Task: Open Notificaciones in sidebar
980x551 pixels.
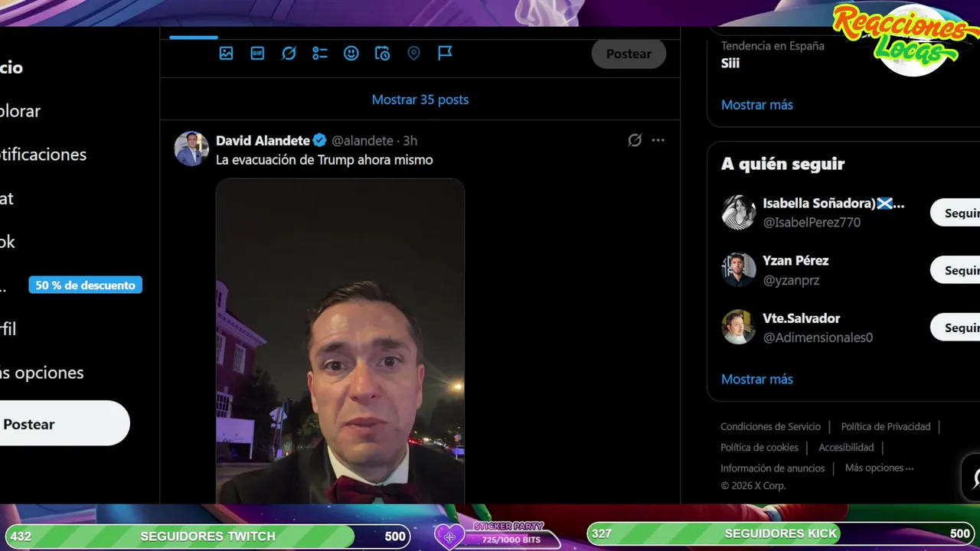Action: point(43,155)
